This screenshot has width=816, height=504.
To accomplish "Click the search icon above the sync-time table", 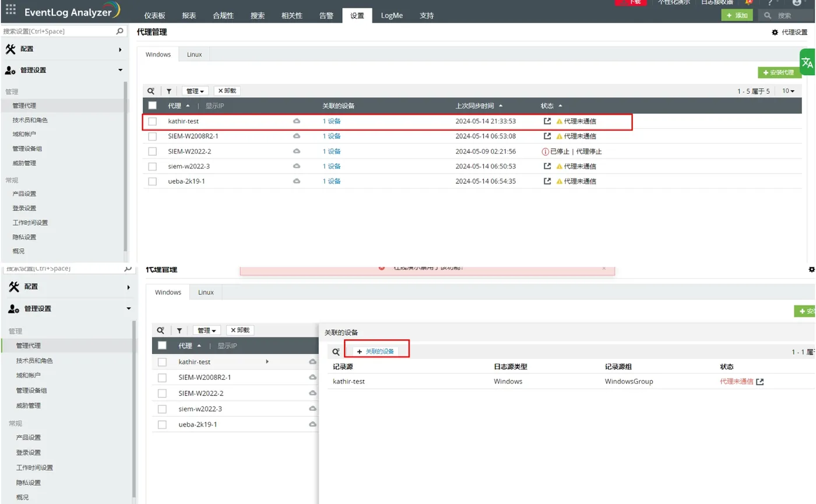I will (151, 91).
